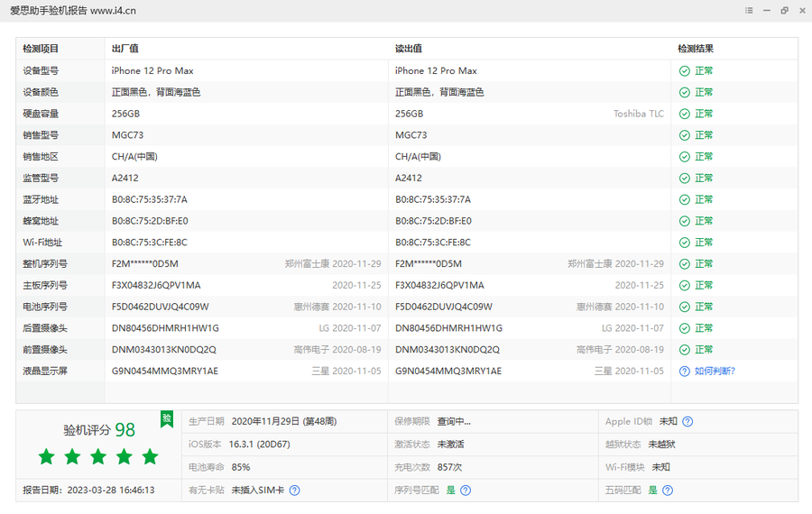812x514 pixels.
Task: Click factory Wi-Fi address B0:8C:75:3C:FE:8C
Action: click(x=150, y=243)
